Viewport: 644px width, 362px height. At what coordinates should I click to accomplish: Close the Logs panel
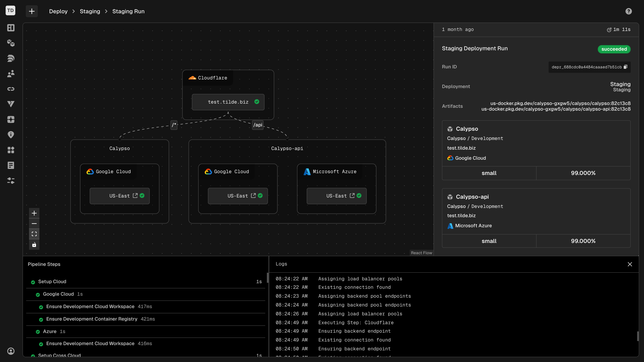click(630, 264)
